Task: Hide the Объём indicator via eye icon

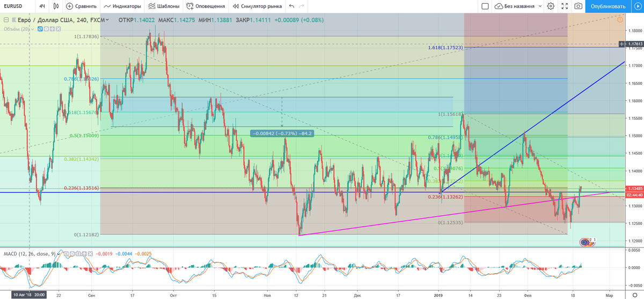Action: coord(40,29)
